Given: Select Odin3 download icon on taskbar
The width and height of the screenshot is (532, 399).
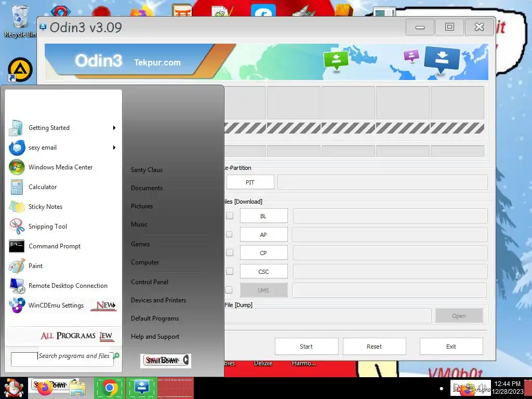Looking at the screenshot, I should [141, 388].
